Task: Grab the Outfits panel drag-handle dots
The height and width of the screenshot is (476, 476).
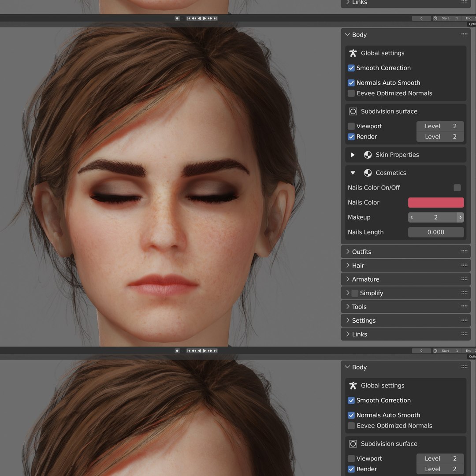Action: click(x=464, y=251)
